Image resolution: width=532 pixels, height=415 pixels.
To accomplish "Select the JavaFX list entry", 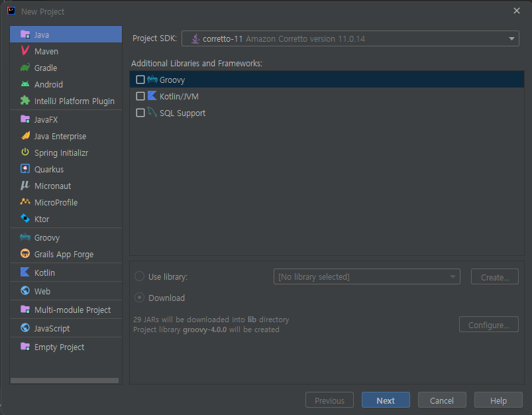I will tap(66, 119).
